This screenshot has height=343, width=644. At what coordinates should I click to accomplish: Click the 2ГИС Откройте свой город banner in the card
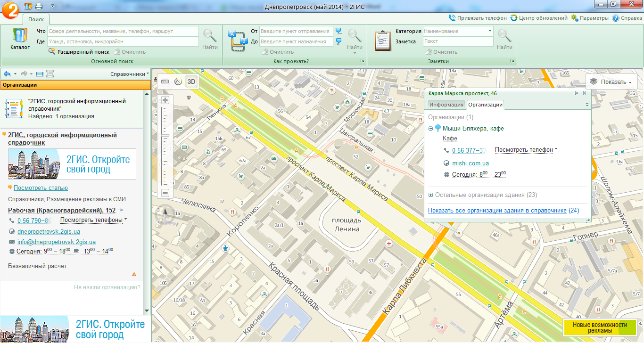(x=72, y=164)
